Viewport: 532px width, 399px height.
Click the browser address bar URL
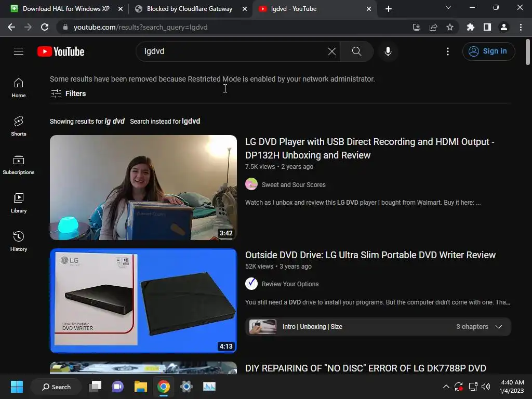(x=140, y=27)
